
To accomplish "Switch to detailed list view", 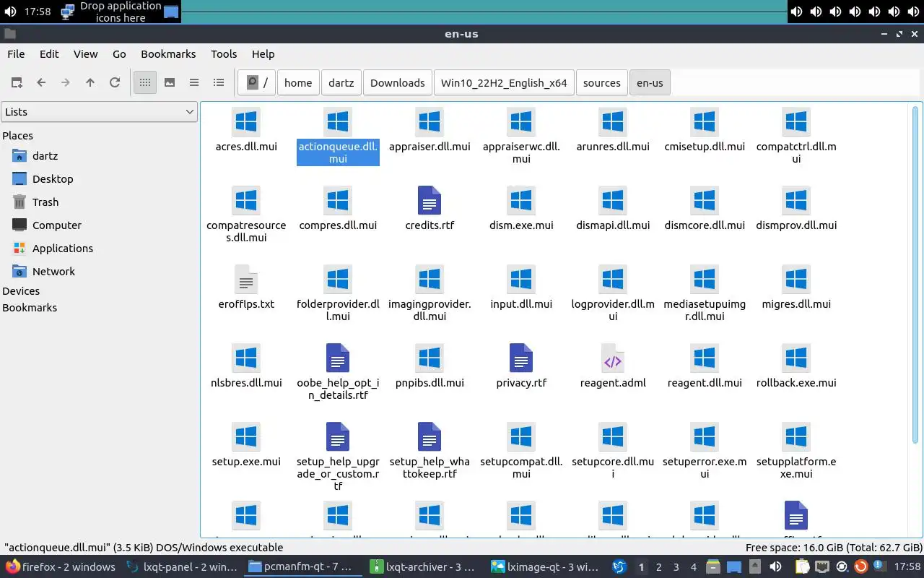I will pos(219,82).
